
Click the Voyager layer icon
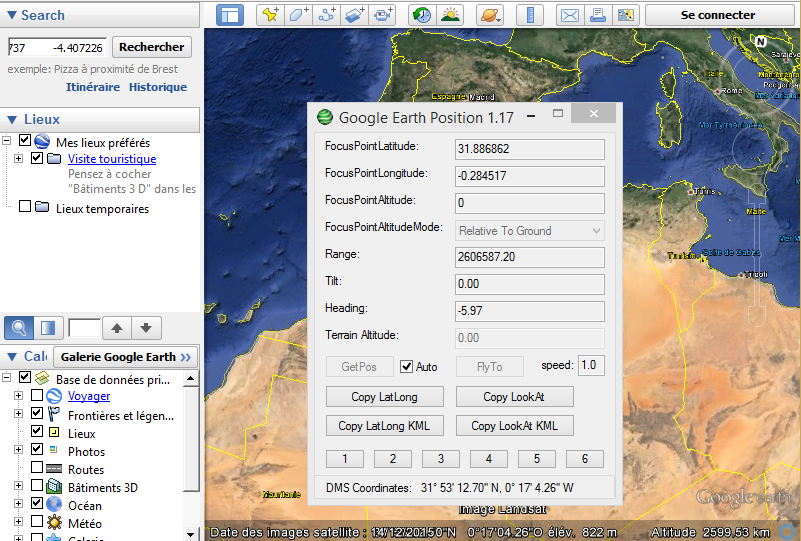(54, 396)
